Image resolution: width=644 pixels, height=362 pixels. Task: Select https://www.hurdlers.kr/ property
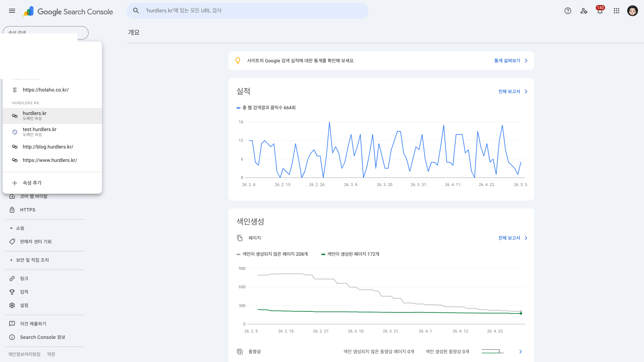pyautogui.click(x=52, y=160)
